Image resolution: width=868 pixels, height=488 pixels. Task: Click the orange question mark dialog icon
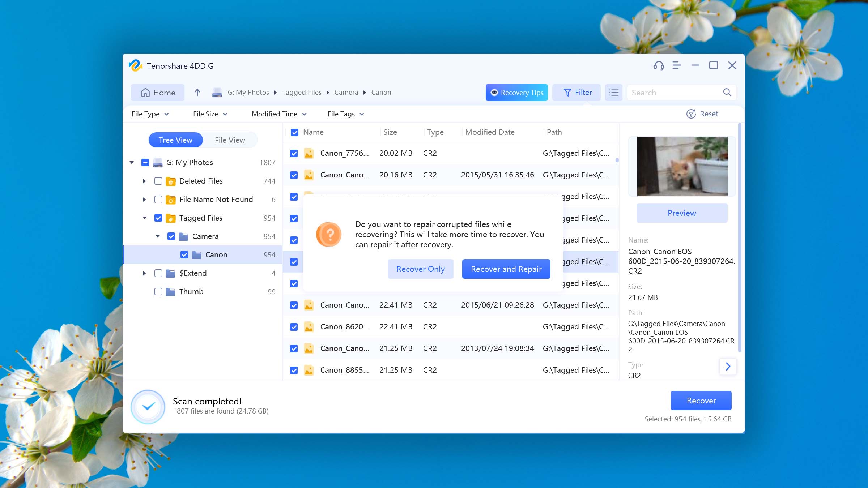click(329, 234)
